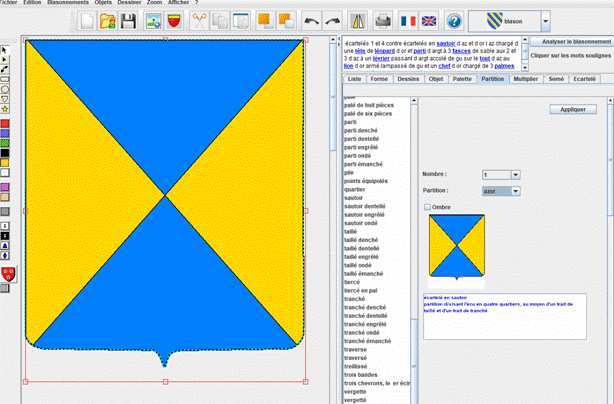The height and width of the screenshot is (404, 614).
Task: Expand the blason dropdown arrow in toolbar
Action: (x=545, y=20)
